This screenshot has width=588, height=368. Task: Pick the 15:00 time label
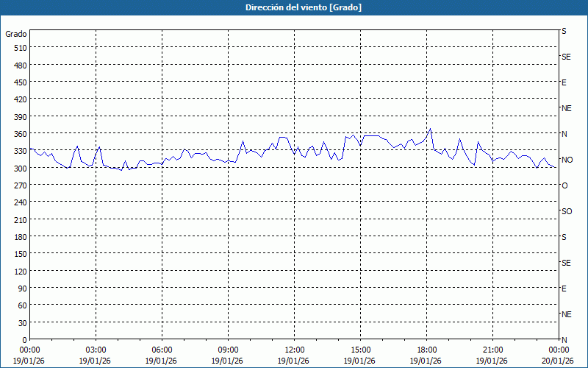[x=360, y=350]
